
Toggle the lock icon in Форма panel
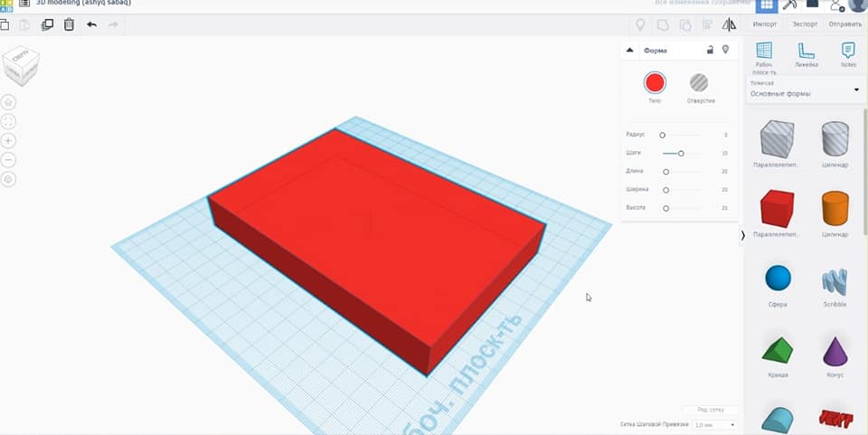(710, 50)
